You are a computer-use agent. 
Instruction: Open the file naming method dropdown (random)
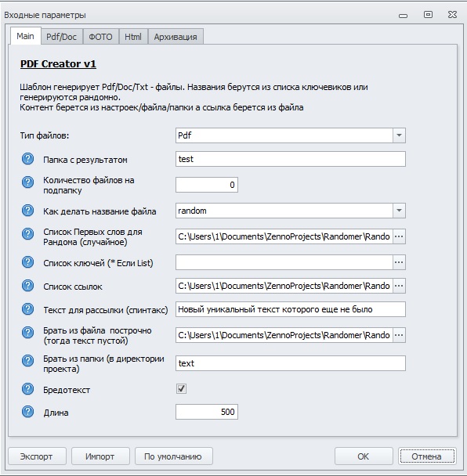point(399,211)
